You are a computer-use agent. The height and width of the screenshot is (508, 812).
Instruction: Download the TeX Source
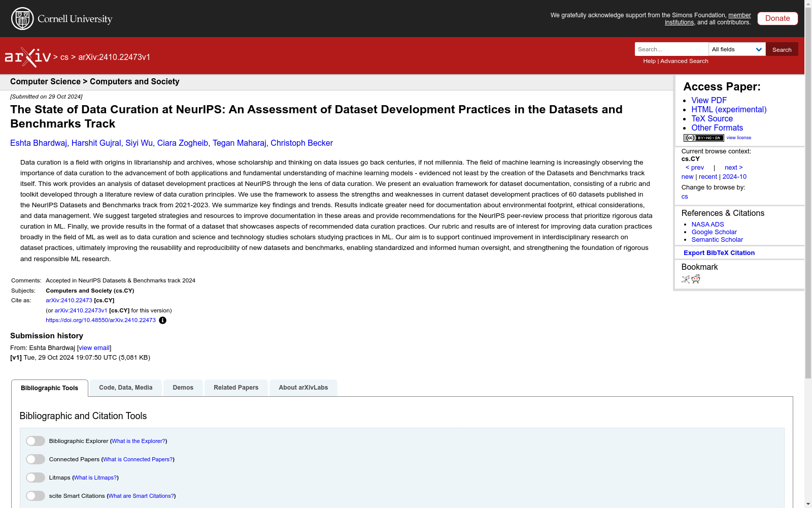tap(712, 119)
